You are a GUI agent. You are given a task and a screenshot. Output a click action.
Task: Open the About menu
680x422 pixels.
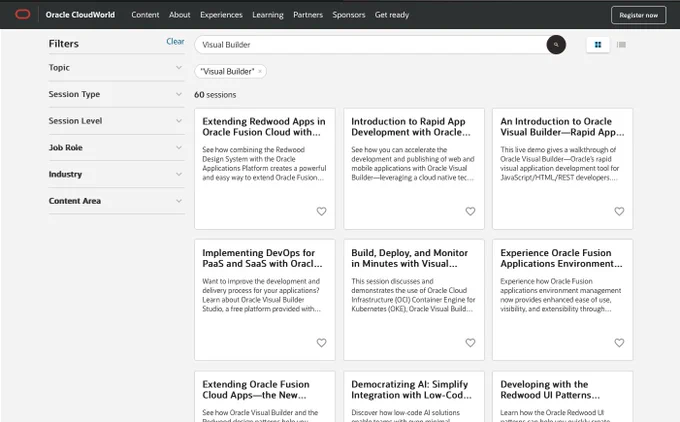(x=180, y=15)
